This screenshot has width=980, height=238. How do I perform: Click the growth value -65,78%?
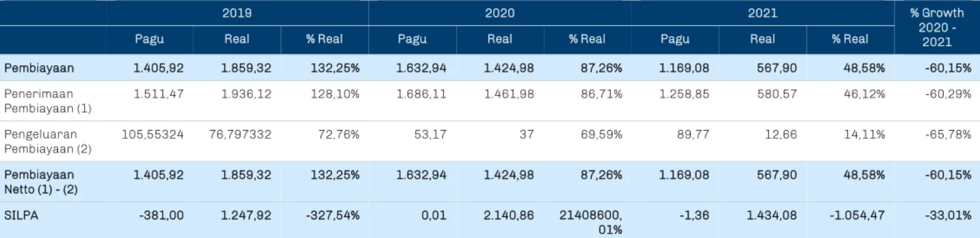948,135
